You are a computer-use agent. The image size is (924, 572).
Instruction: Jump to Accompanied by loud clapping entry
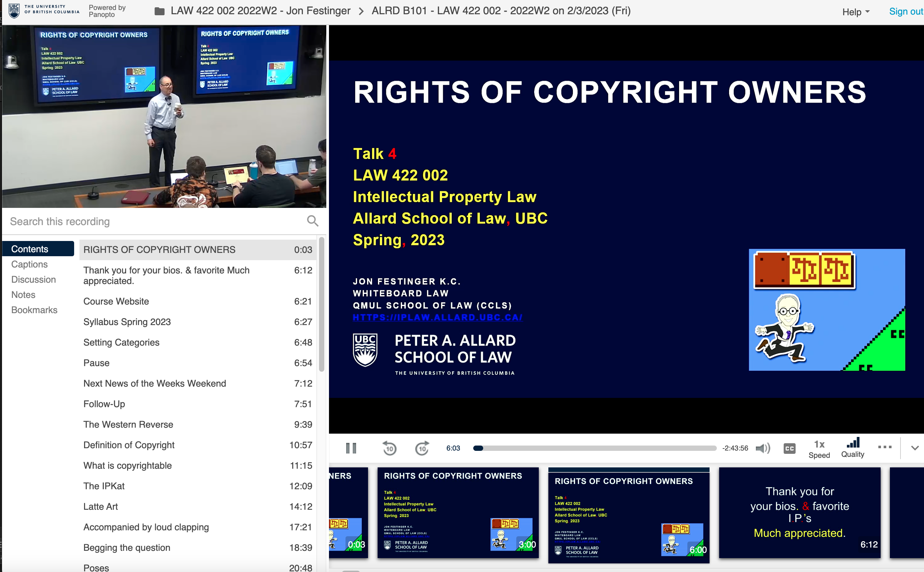[198, 527]
